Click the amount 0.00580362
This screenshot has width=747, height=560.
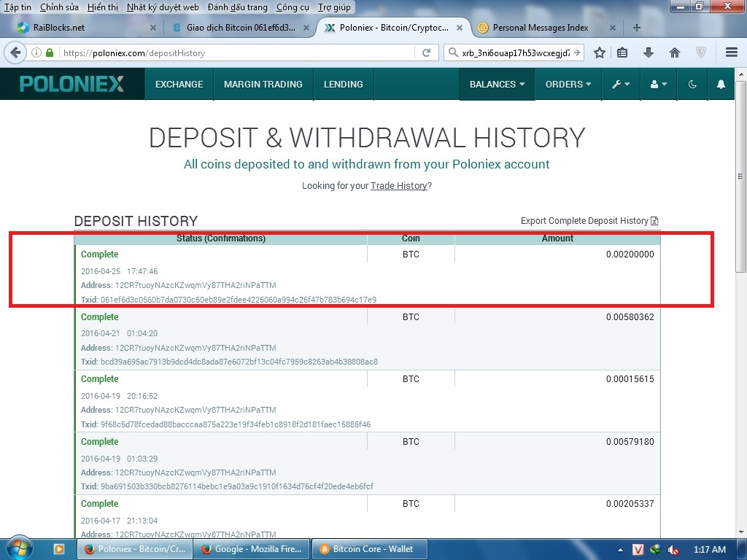pyautogui.click(x=630, y=317)
